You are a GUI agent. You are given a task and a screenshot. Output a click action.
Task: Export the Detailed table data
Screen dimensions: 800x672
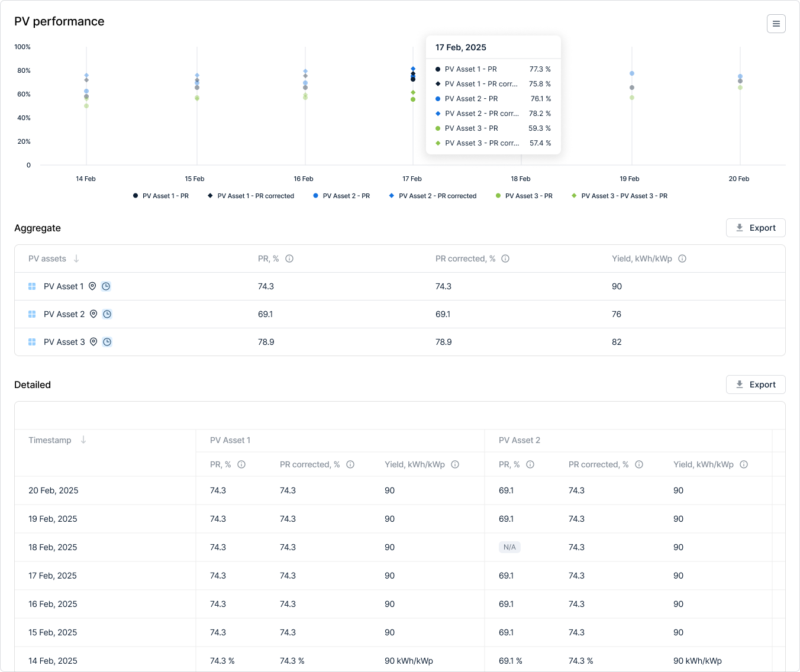[756, 385]
